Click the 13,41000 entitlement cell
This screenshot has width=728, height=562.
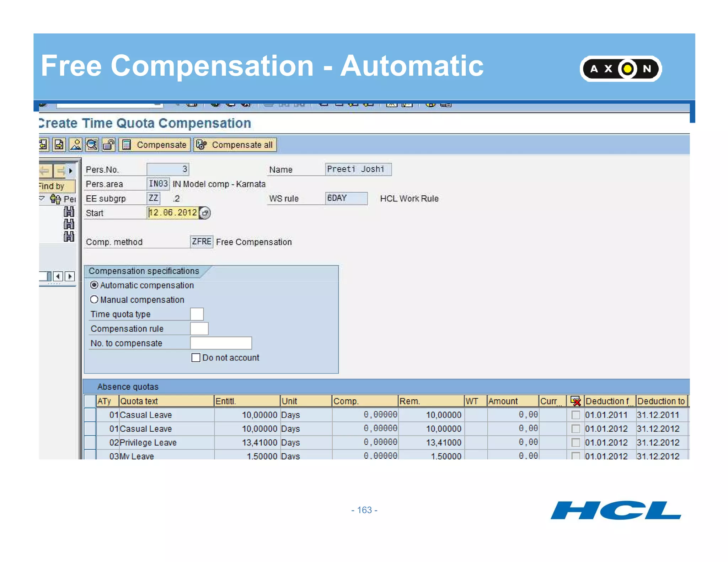(x=247, y=442)
